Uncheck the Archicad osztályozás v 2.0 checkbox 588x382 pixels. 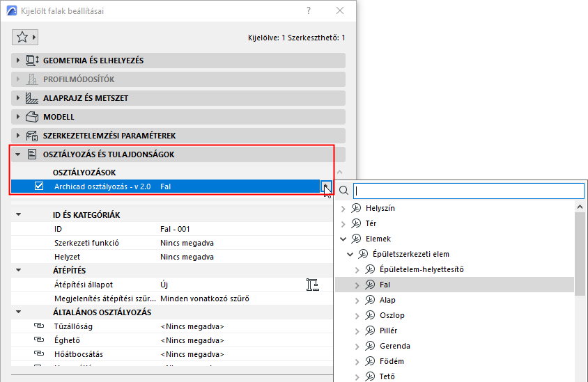coord(39,186)
